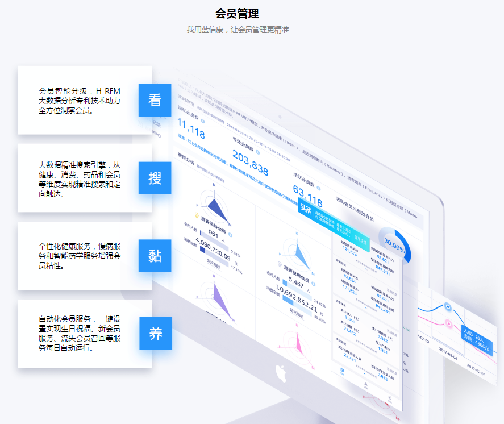The height and width of the screenshot is (424, 504).
Task: Select the light blue radar chart
Action: (x=298, y=253)
